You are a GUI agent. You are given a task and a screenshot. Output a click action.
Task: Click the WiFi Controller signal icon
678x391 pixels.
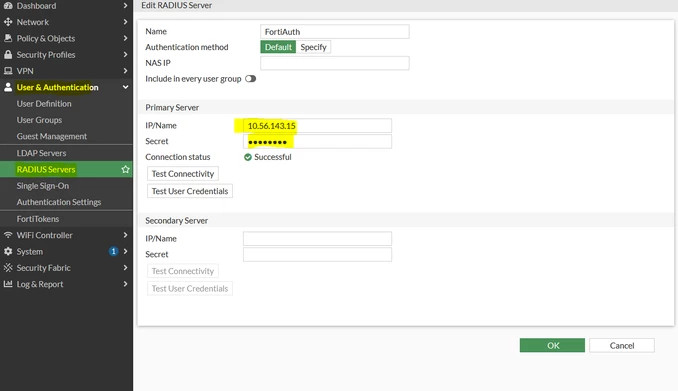coord(8,235)
